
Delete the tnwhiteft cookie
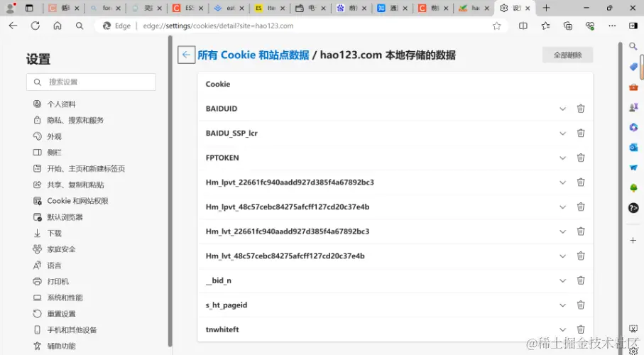(x=580, y=329)
